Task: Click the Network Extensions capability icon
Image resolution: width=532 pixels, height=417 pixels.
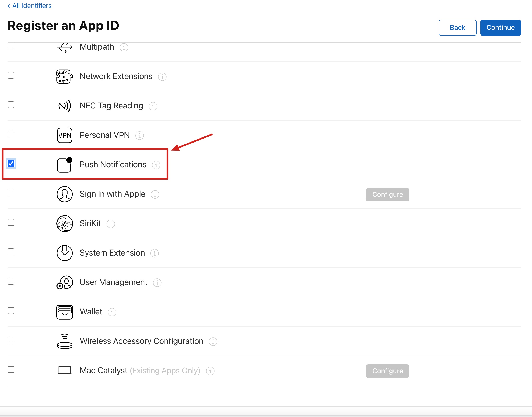Action: pos(65,77)
